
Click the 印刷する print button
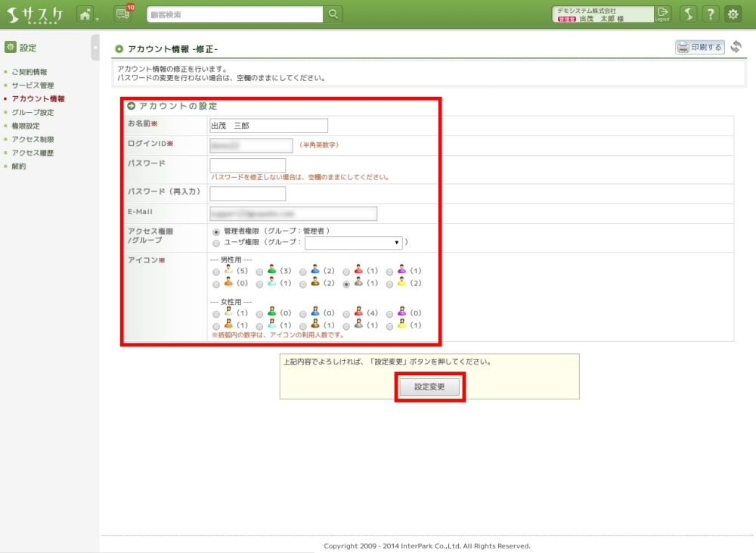click(x=699, y=47)
